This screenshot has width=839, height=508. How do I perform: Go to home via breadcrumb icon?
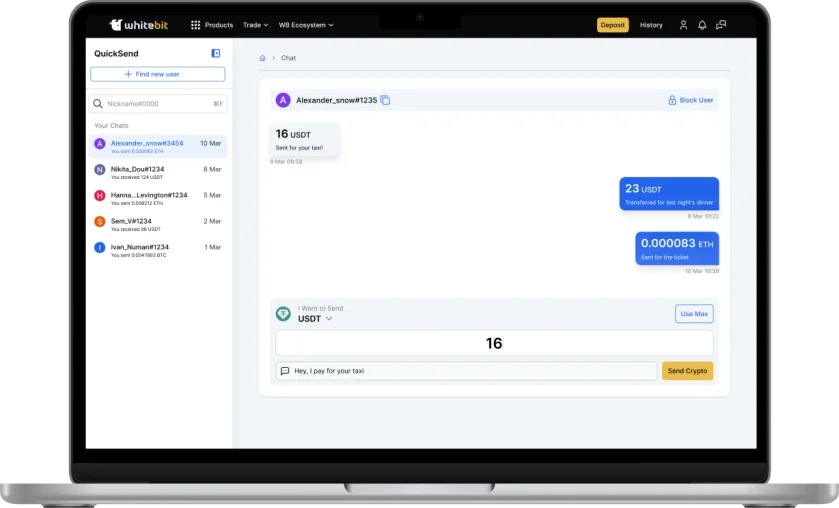[263, 58]
